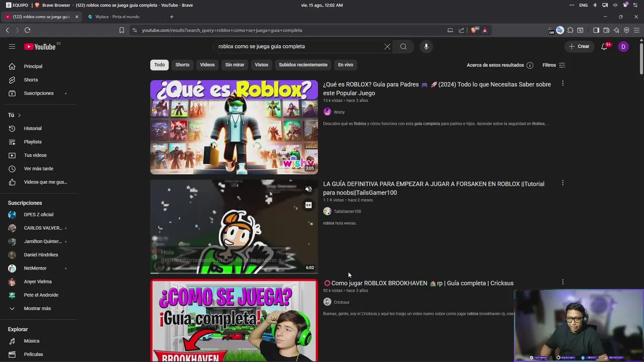Open the YouTube hamburger guide menu

click(12, 46)
